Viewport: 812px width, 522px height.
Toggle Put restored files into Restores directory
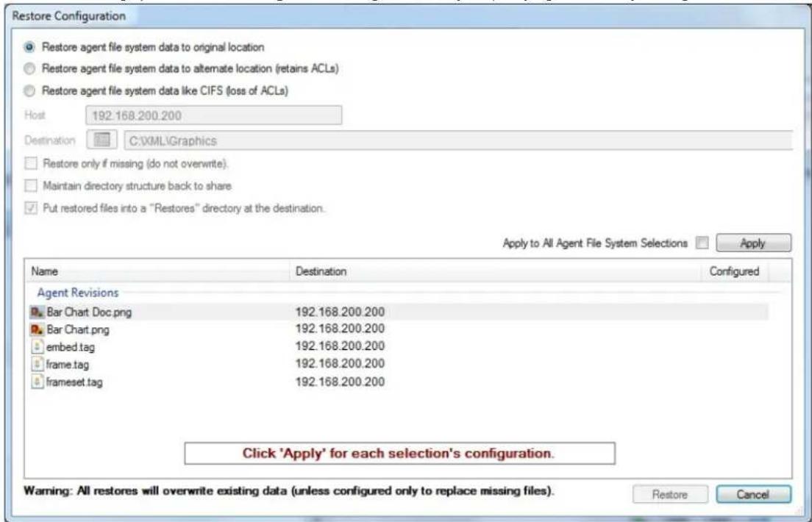tap(31, 208)
